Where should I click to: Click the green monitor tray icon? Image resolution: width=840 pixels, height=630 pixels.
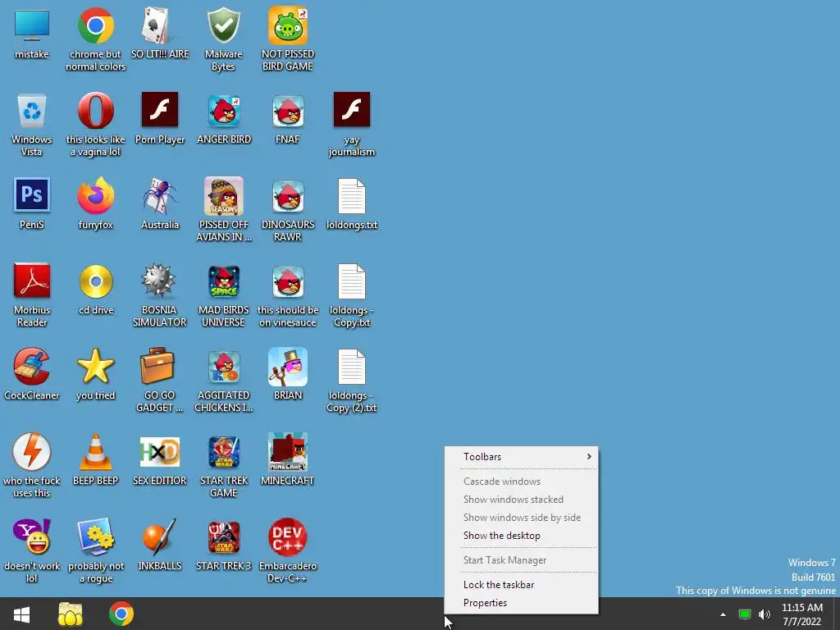point(745,614)
